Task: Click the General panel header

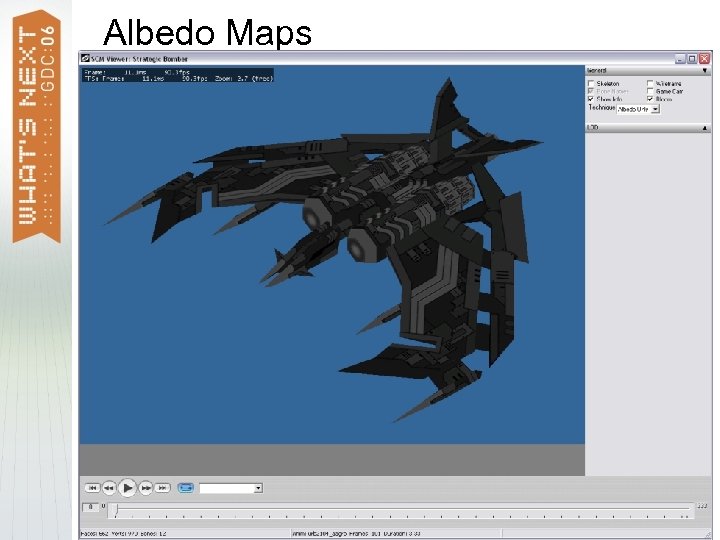Action: (648, 71)
